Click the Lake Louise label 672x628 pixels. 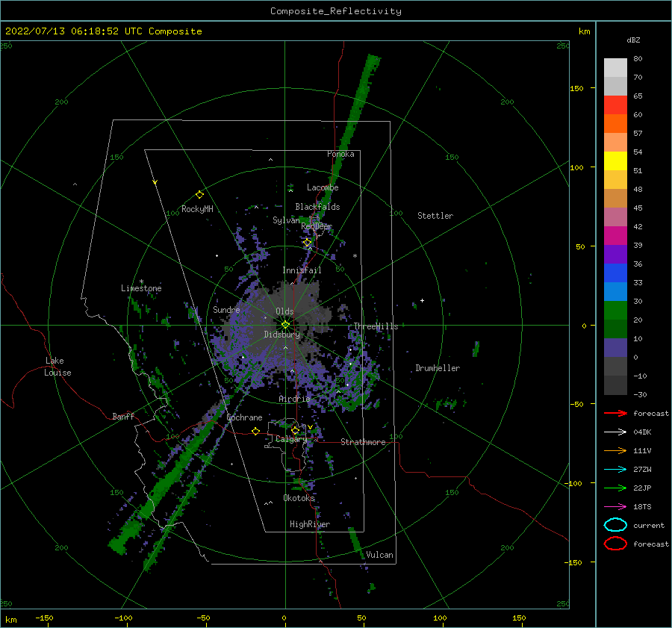pyautogui.click(x=57, y=367)
